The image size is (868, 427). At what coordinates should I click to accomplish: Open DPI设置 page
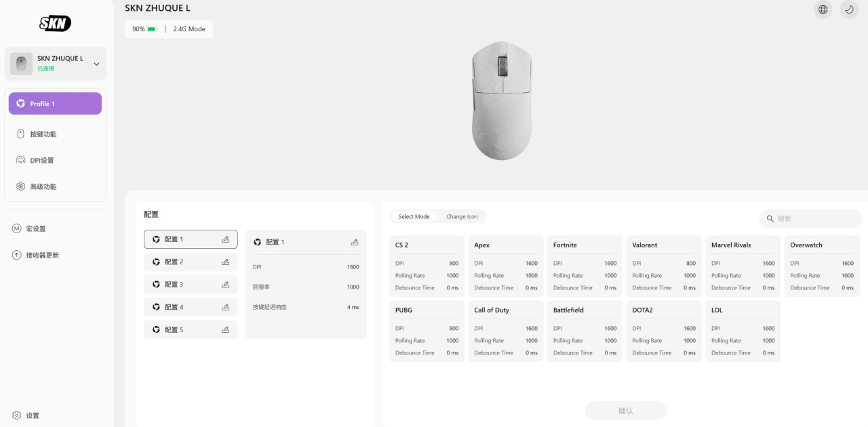point(55,161)
